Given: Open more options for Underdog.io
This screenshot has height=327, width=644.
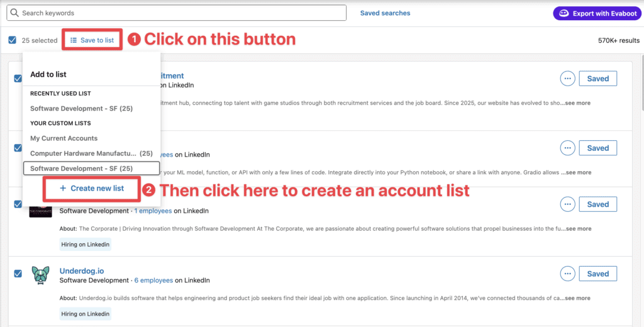Looking at the screenshot, I should click(x=568, y=274).
